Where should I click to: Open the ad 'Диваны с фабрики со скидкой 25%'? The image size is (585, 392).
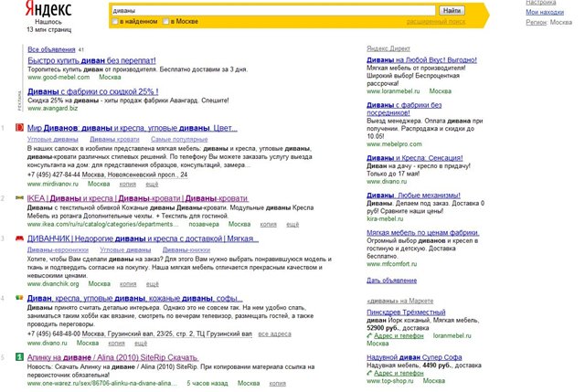click(93, 91)
